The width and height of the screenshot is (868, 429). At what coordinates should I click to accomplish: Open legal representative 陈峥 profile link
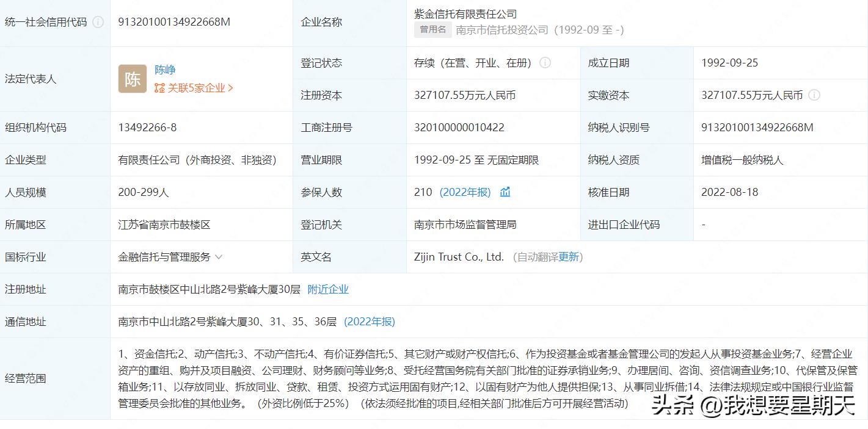(166, 69)
